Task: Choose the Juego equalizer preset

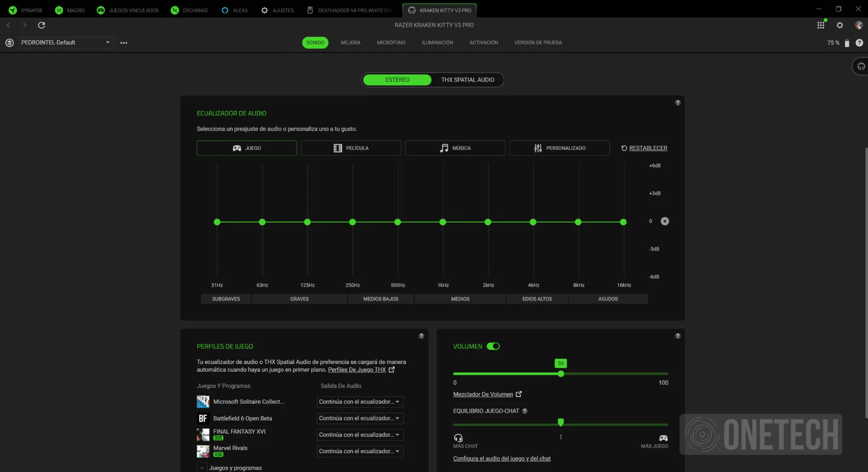Action: pos(247,148)
